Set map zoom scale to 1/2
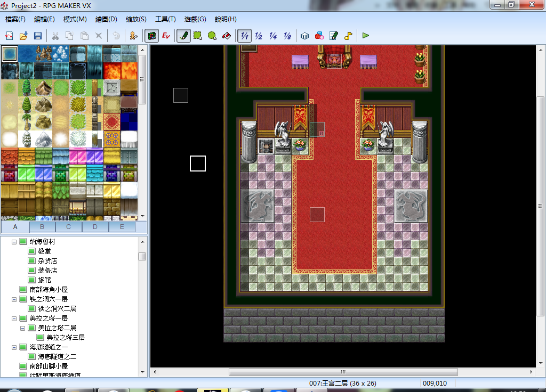Image resolution: width=546 pixels, height=392 pixels. [259, 36]
